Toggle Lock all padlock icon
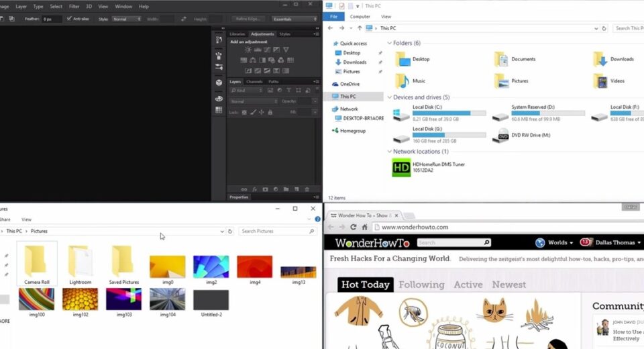Screen dimensions: 644x349 point(270,112)
